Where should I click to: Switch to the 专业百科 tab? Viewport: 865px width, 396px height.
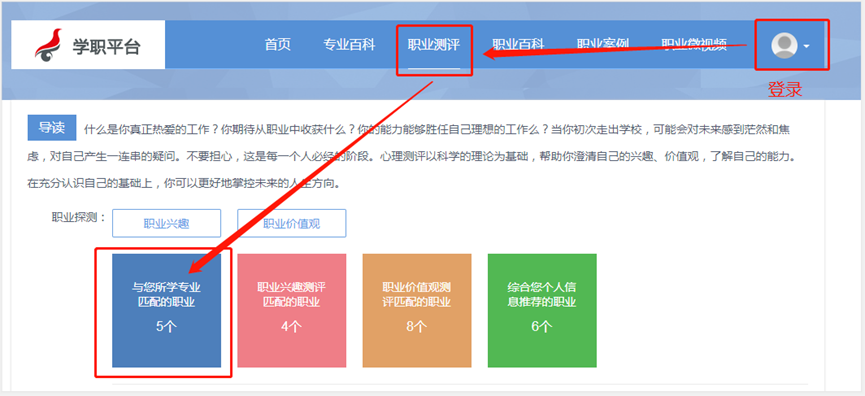(x=349, y=45)
